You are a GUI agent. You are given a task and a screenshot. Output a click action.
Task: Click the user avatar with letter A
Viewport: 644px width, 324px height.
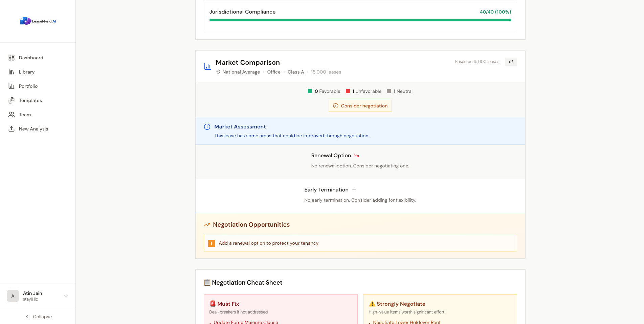tap(13, 296)
